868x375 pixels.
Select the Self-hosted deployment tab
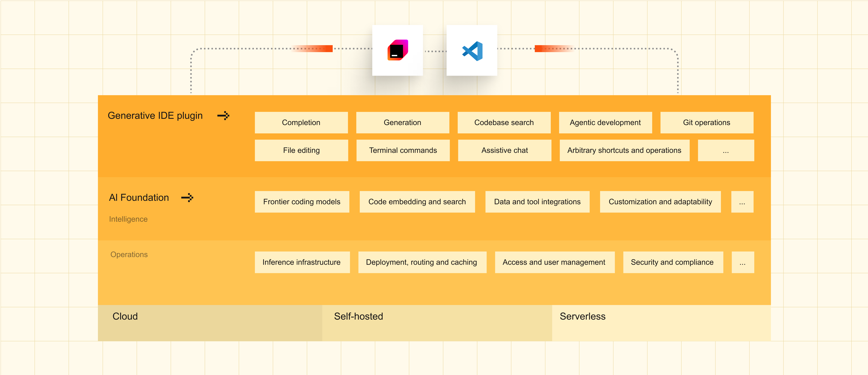[437, 323]
